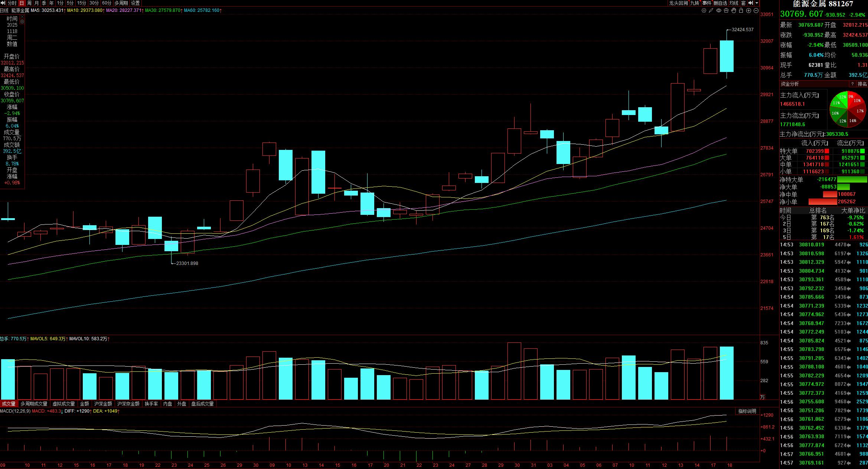The width and height of the screenshot is (868, 469).
Task: Click the 排名 ranking button
Action: (862, 84)
